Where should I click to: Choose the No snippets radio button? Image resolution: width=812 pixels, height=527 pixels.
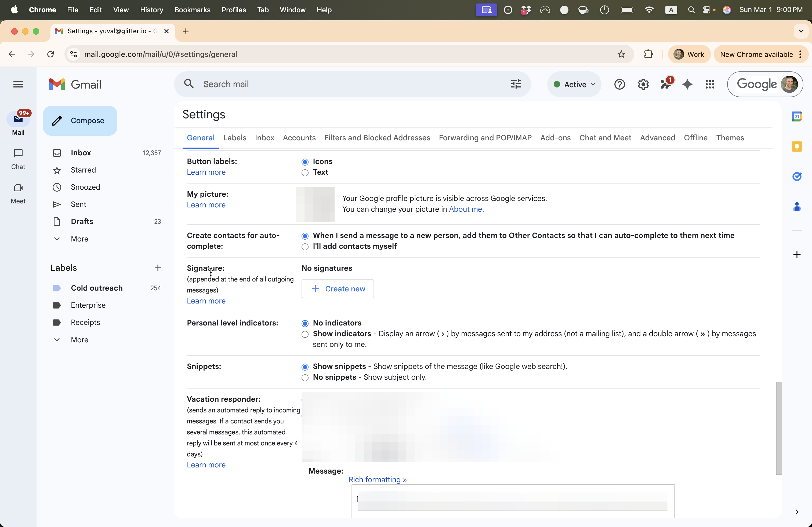(x=305, y=378)
